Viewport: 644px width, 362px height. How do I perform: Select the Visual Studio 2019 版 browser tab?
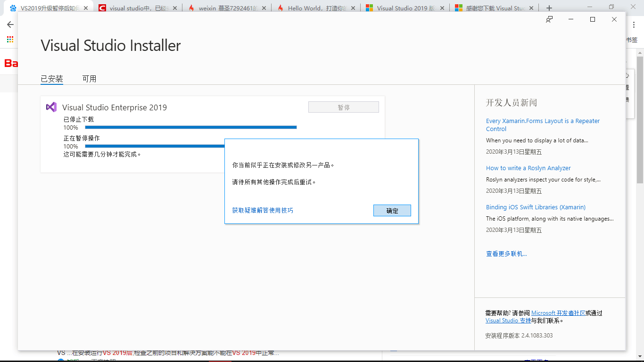pyautogui.click(x=405, y=8)
